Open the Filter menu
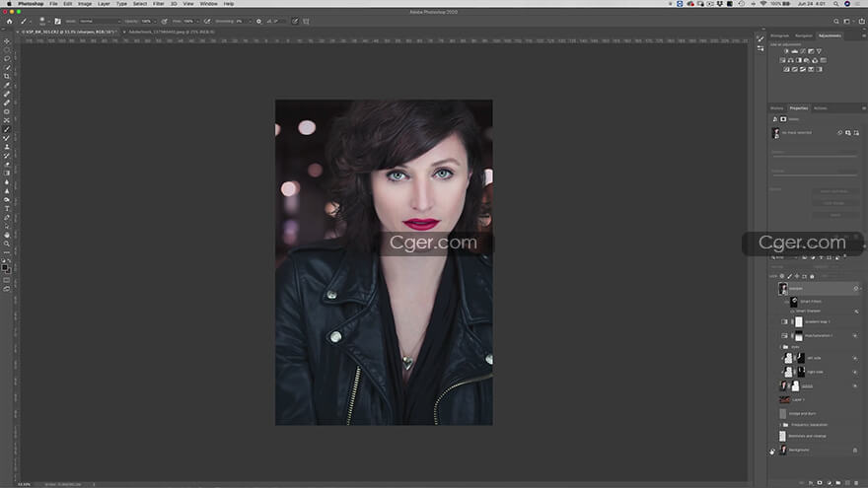This screenshot has height=488, width=868. [159, 3]
